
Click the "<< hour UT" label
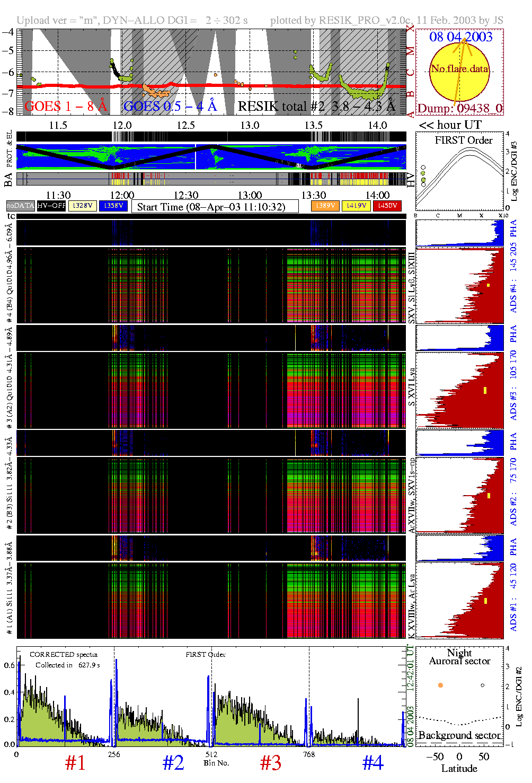tap(450, 125)
